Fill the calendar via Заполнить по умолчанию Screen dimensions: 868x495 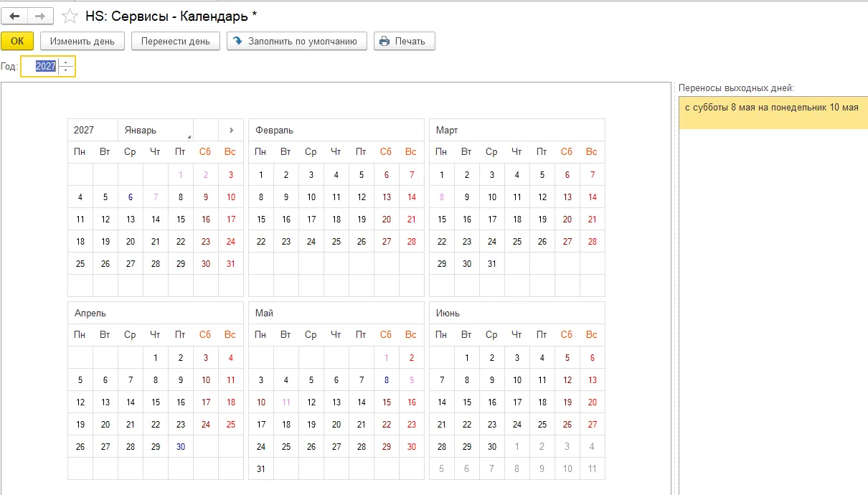click(x=297, y=41)
